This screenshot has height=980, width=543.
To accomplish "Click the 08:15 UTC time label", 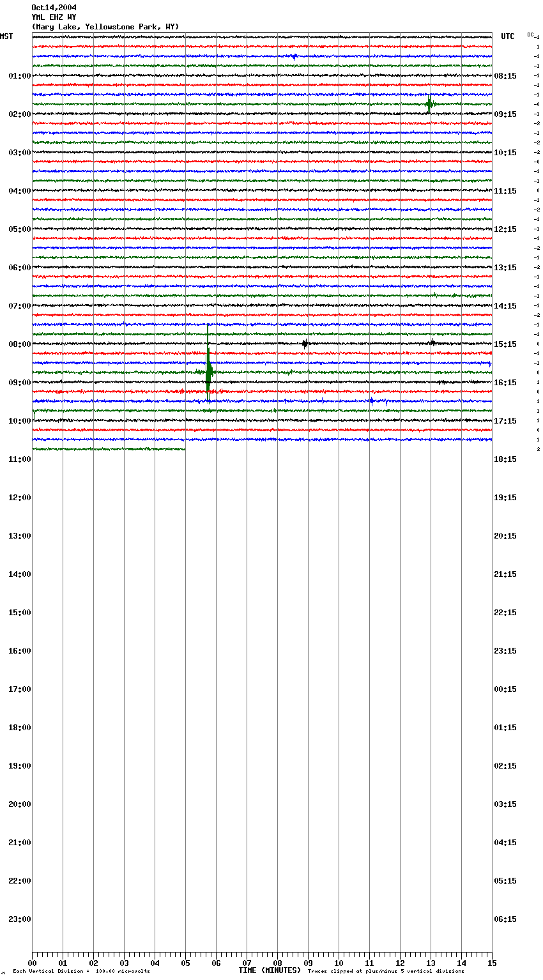I will [x=505, y=76].
